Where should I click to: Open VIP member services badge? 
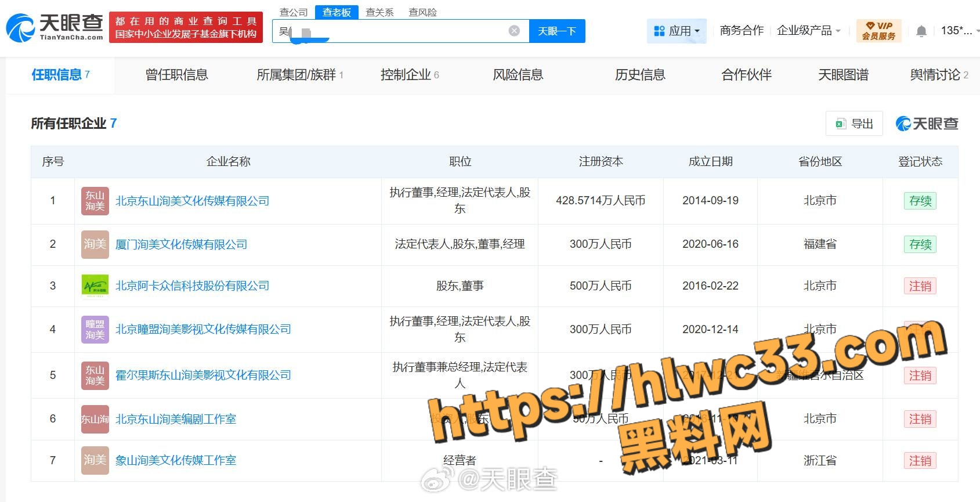tap(878, 31)
